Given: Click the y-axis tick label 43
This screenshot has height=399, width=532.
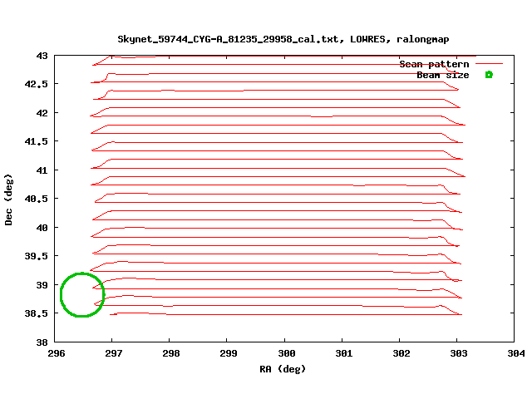Looking at the screenshot, I should [x=42, y=56].
